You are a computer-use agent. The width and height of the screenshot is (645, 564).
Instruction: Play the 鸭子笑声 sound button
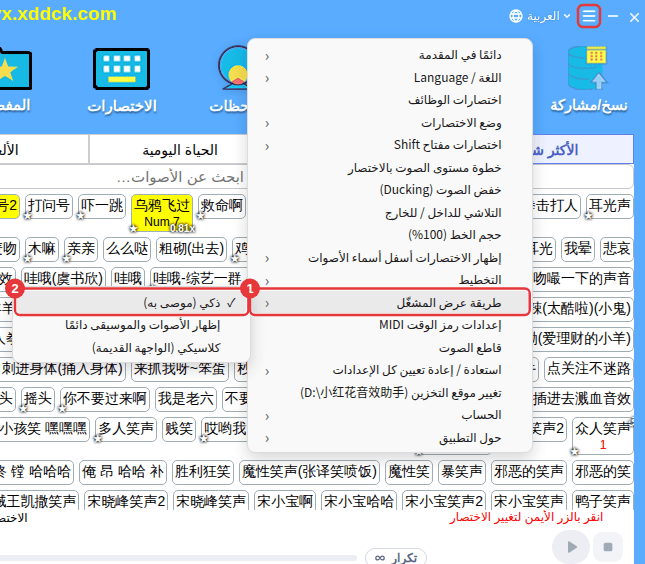pos(603,501)
